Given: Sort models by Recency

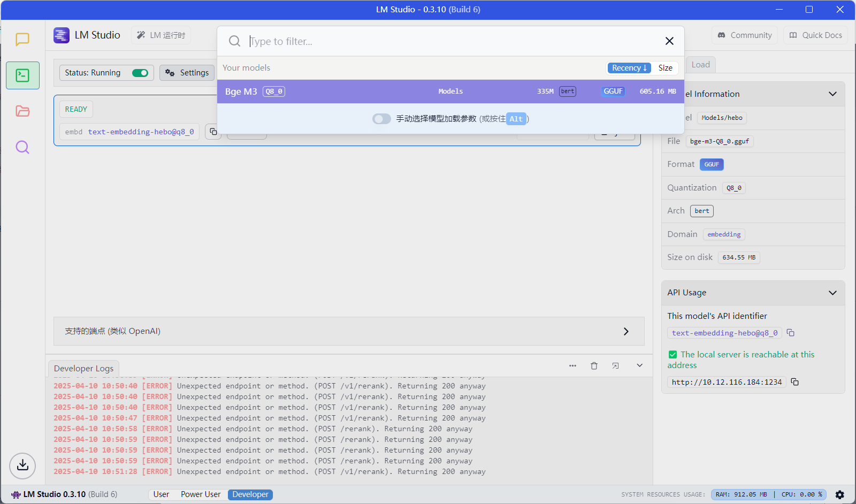Looking at the screenshot, I should (x=629, y=68).
